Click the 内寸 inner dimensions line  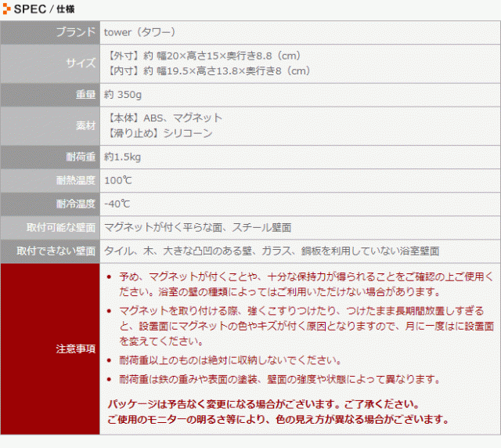click(207, 70)
